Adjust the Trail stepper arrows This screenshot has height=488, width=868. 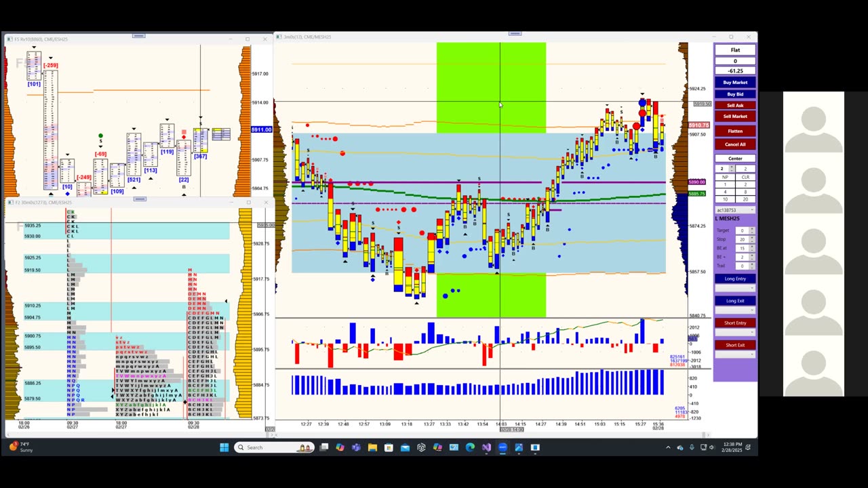[752, 266]
